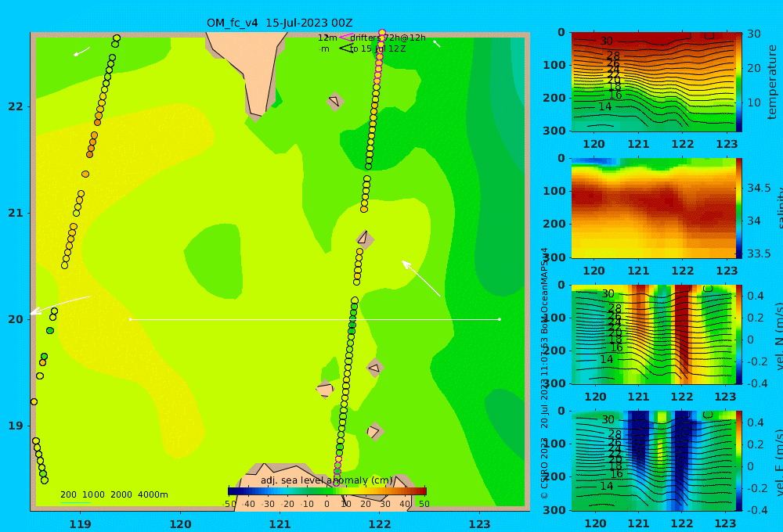Click longitude label 119 on the main map
The height and width of the screenshot is (532, 783).
[81, 524]
